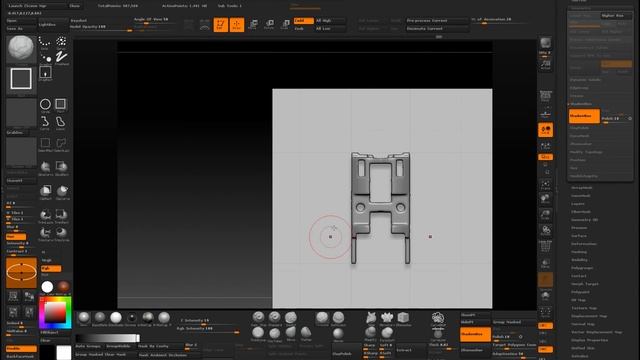Disable the orange Local symmetry button
640x360 pixels.
[x=545, y=130]
